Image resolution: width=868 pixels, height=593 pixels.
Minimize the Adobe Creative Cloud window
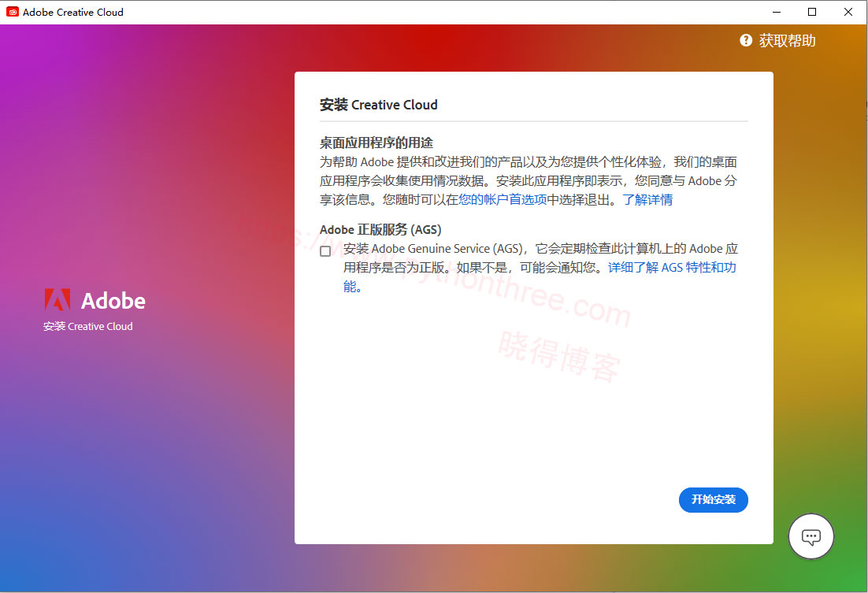tap(777, 12)
